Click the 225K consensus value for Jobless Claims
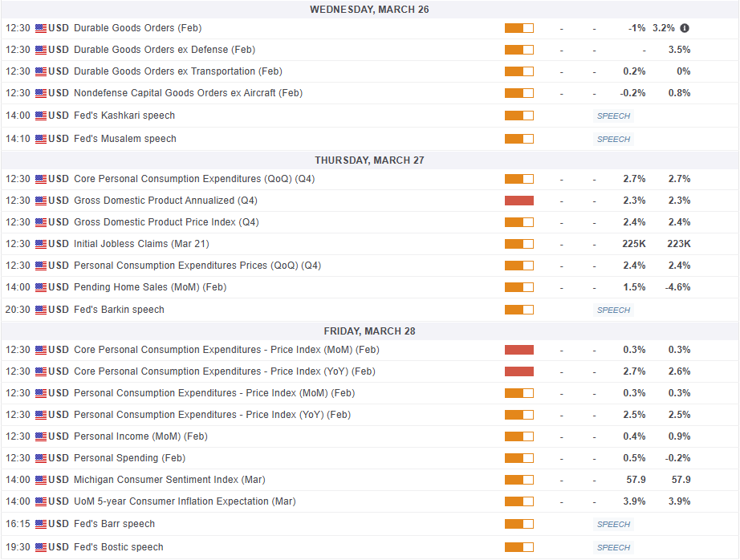This screenshot has width=740, height=560. pos(633,244)
